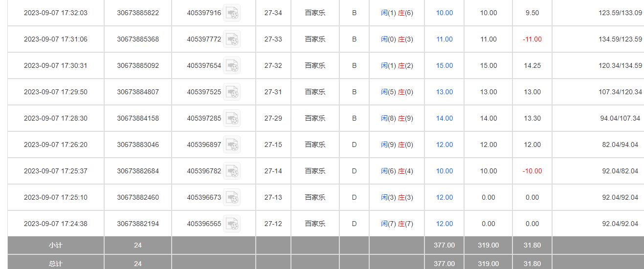Open video replay icon for round 405396565

click(x=232, y=224)
